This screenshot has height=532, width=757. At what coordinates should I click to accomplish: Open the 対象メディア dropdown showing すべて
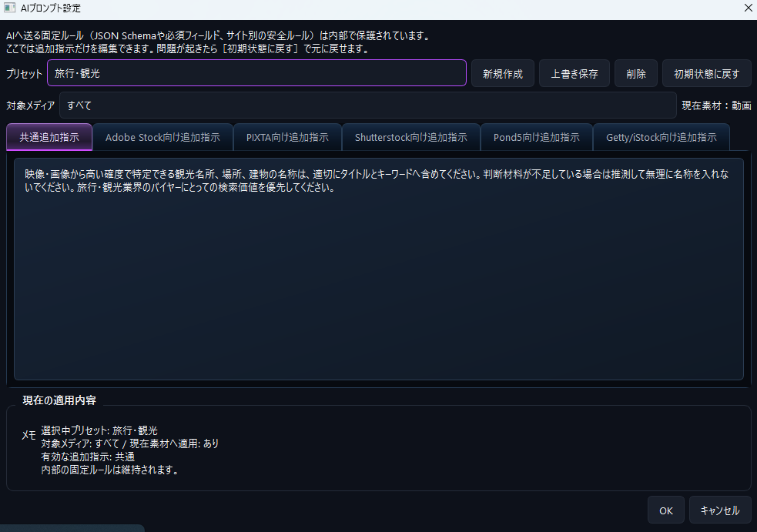(x=367, y=105)
